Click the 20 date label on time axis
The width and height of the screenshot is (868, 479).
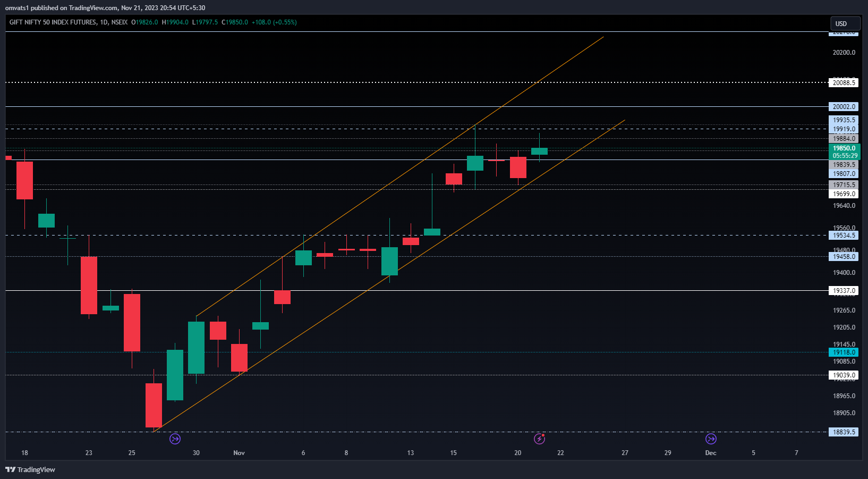[x=518, y=453]
